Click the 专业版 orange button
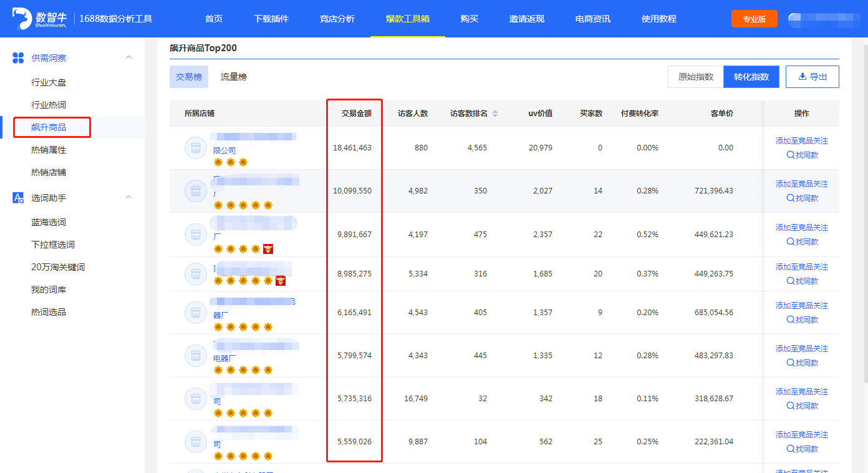This screenshot has width=868, height=473. (754, 19)
